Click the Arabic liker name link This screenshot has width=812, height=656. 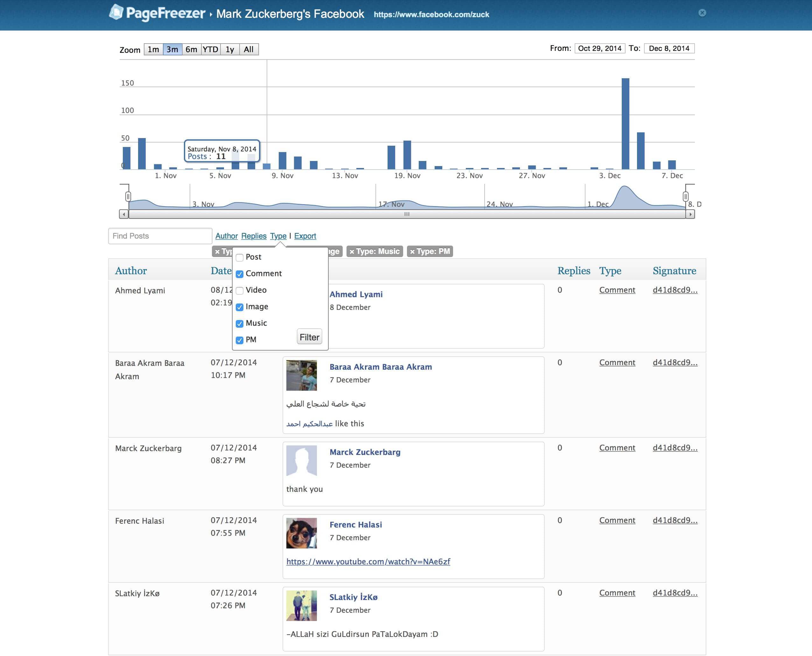(x=310, y=424)
